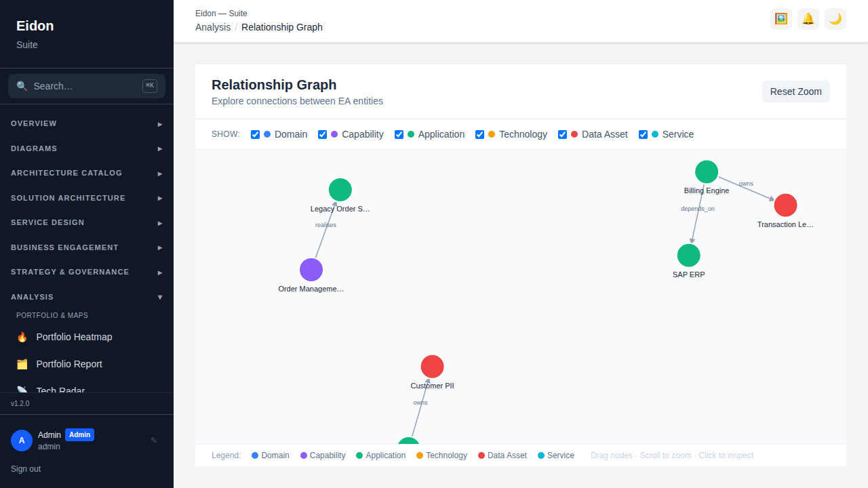
Task: Uncheck the Service filter checkbox
Action: [643, 134]
